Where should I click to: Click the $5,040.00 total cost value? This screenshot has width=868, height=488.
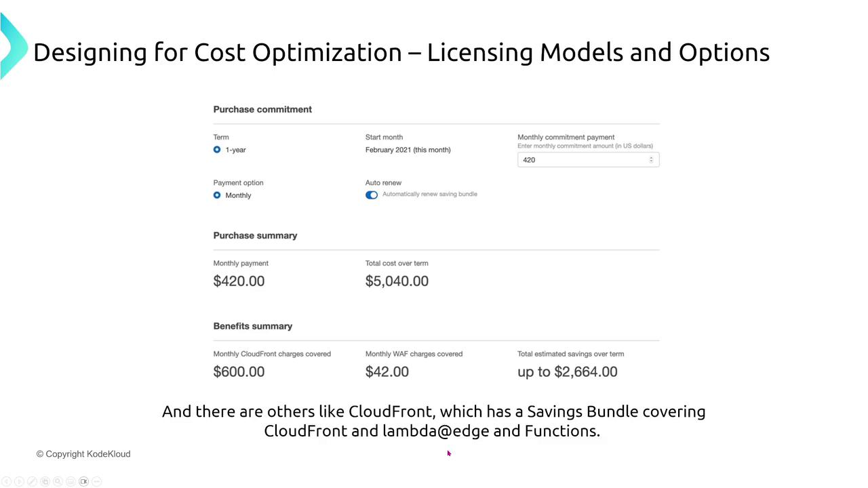coord(397,281)
